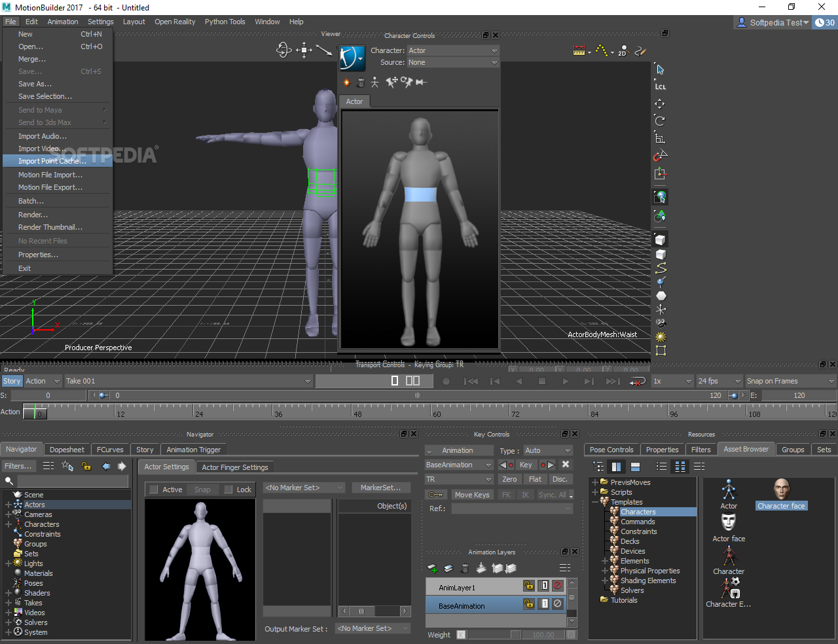Select the translate tool in viewer toolbar
The width and height of the screenshot is (838, 644).
660,103
